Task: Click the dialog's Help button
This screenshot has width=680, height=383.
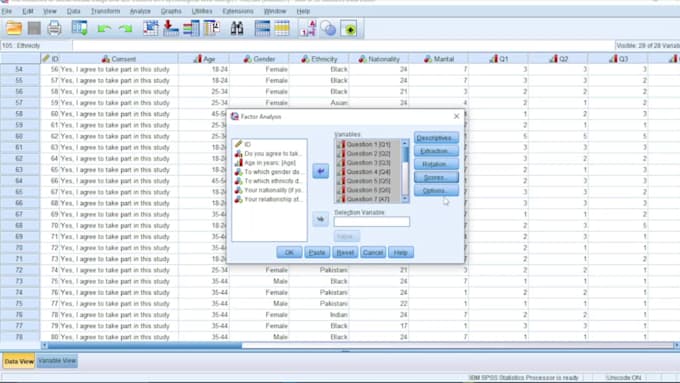Action: click(401, 252)
